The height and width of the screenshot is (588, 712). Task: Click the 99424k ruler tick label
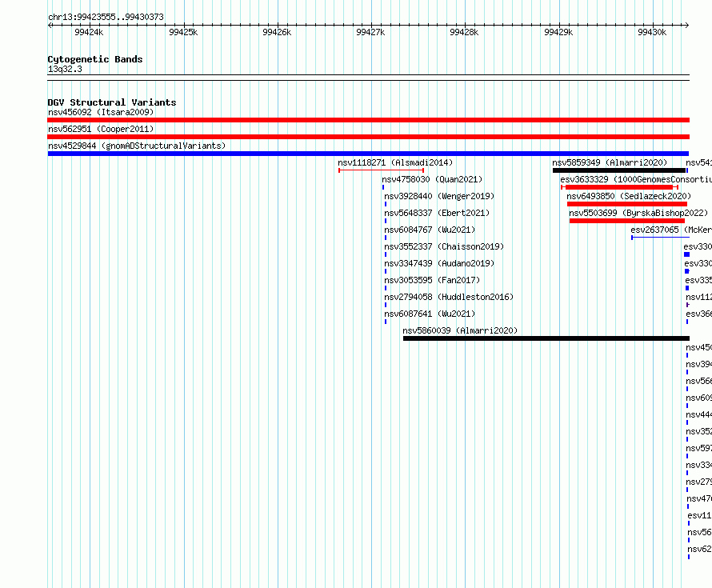[x=89, y=32]
